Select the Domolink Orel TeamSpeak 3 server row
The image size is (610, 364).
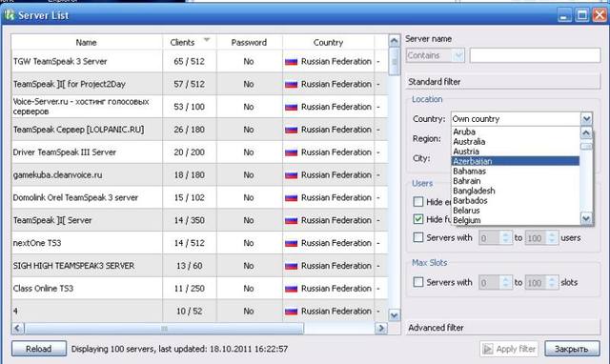coord(200,197)
